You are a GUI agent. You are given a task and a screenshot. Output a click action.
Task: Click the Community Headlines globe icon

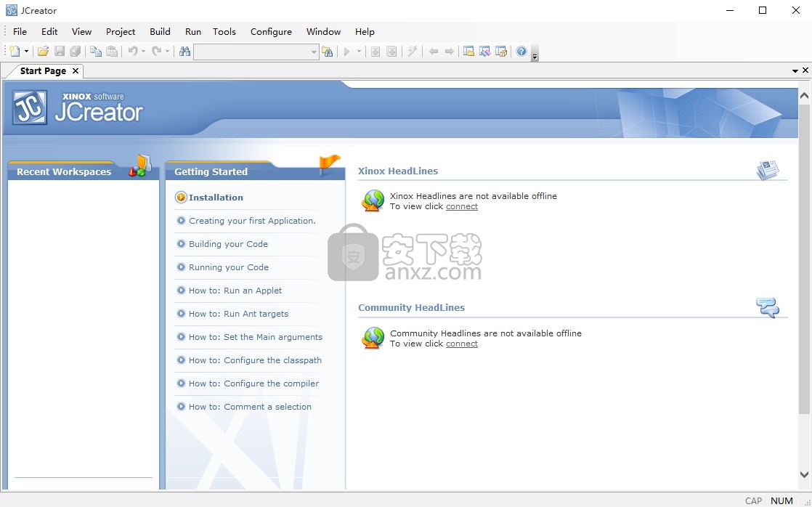tap(373, 338)
